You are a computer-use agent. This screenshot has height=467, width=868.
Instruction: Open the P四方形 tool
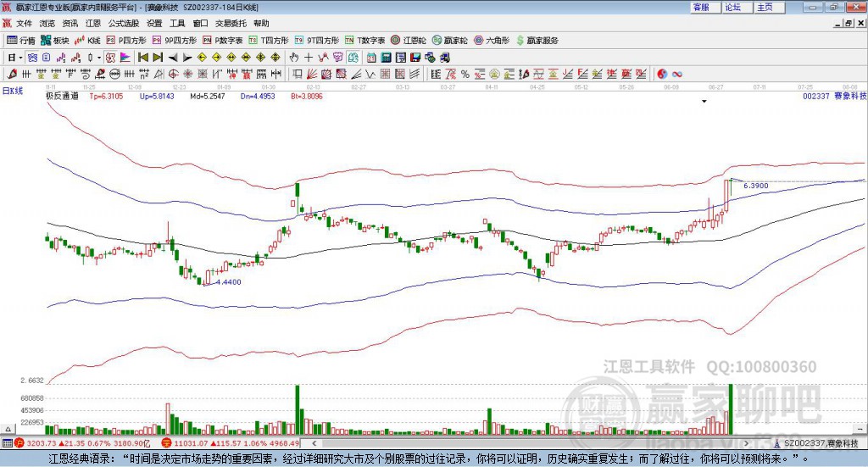(x=126, y=41)
